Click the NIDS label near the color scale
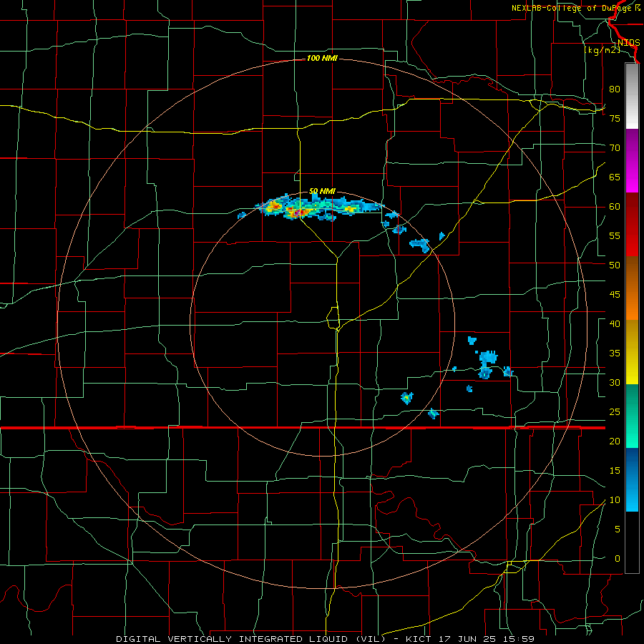644x644 pixels. (x=629, y=43)
